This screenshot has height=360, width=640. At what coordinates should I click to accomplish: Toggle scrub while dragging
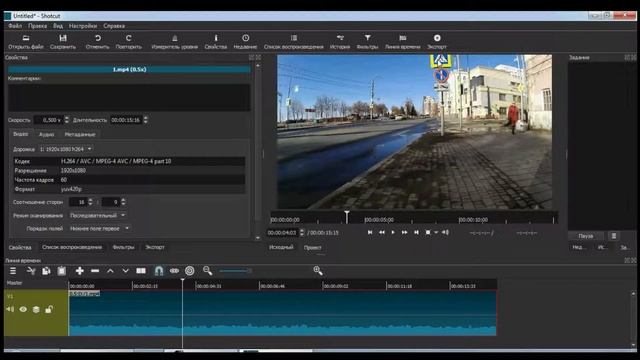coord(174,271)
